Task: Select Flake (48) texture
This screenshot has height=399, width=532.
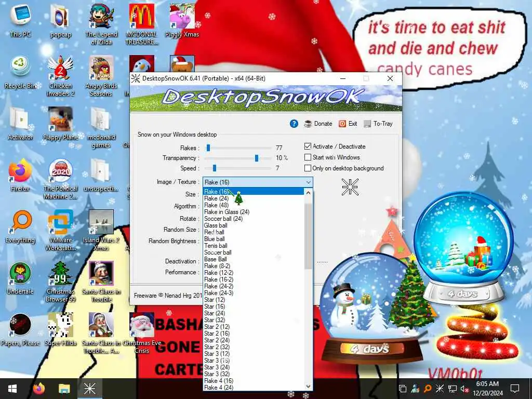Action: tap(254, 205)
